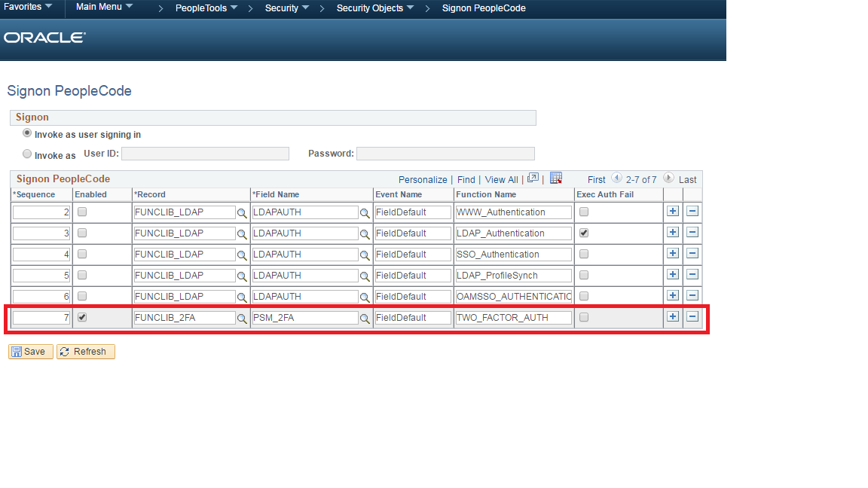Viewport: 868px width, 488px height.
Task: Show next rows using right arrow icon
Action: click(668, 178)
